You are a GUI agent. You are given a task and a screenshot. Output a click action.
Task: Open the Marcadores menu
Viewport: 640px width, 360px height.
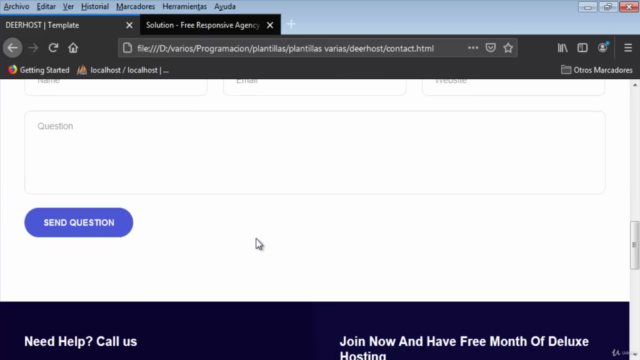(136, 7)
